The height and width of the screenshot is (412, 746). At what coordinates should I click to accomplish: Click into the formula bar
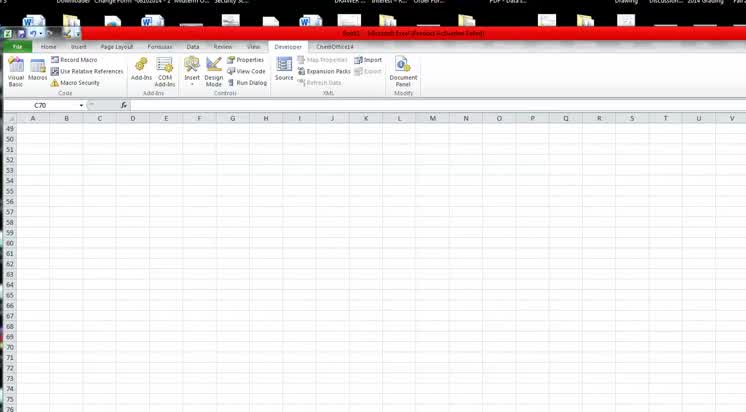(438, 105)
